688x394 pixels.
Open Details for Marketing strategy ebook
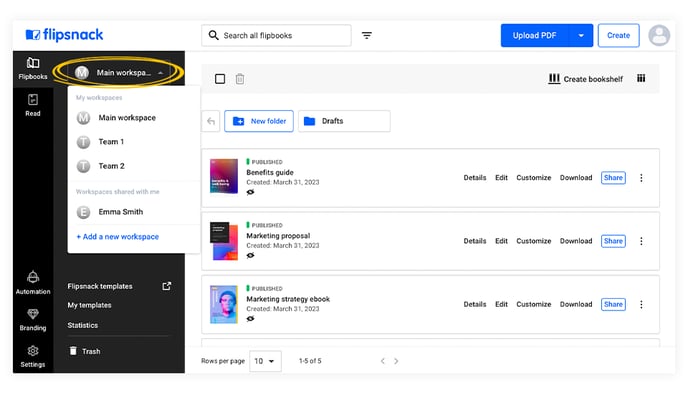[x=475, y=304]
